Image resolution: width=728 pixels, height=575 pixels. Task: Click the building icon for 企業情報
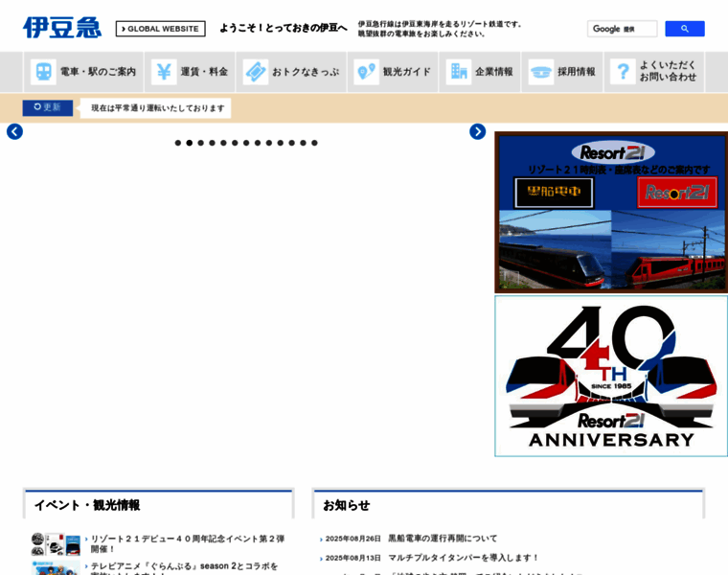459,72
